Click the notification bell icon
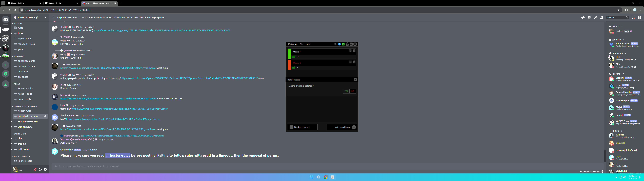The width and height of the screenshot is (644, 181). pyautogui.click(x=589, y=17)
